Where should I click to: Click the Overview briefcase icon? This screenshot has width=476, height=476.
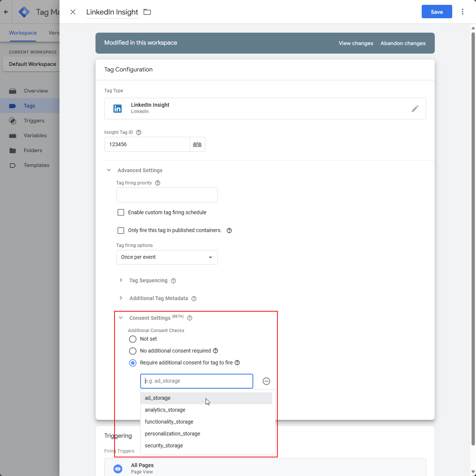(13, 91)
